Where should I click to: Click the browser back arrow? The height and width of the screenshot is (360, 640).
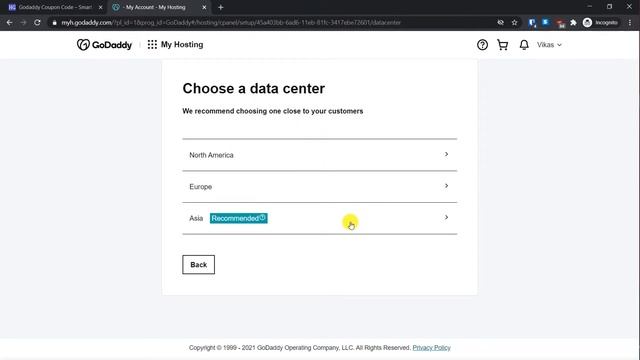pos(9,22)
